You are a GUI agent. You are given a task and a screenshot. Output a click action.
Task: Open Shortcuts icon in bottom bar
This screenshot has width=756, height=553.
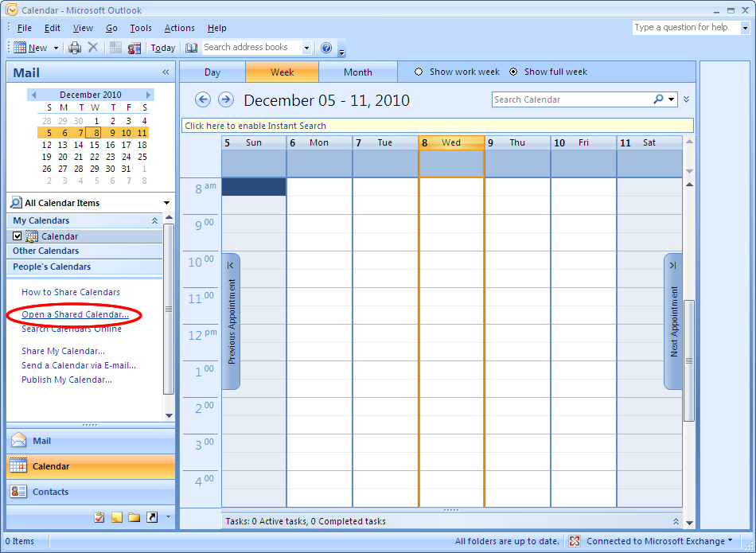[x=152, y=517]
